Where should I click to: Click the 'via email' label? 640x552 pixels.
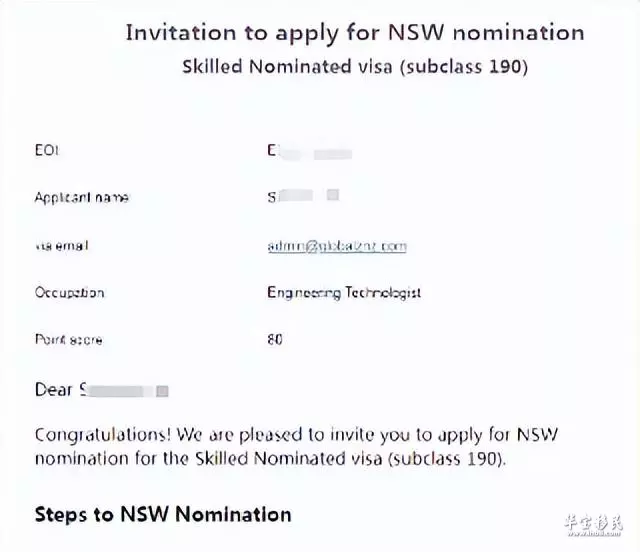coord(62,246)
